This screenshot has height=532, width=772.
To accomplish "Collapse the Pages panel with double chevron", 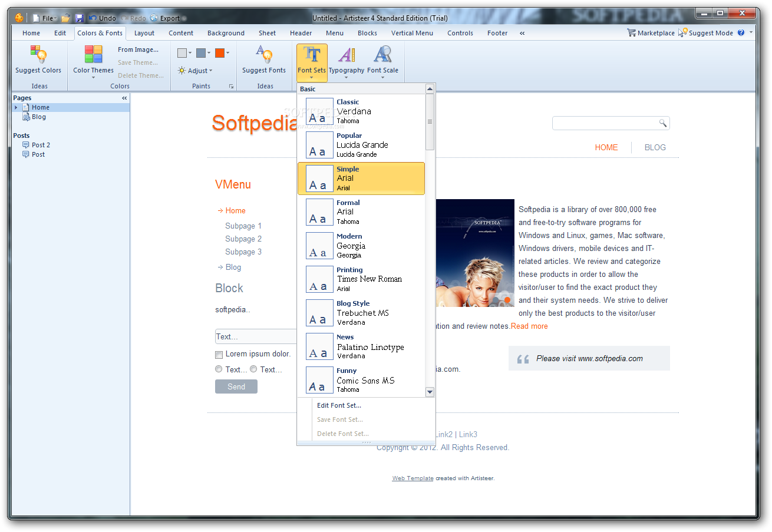I will (x=124, y=98).
